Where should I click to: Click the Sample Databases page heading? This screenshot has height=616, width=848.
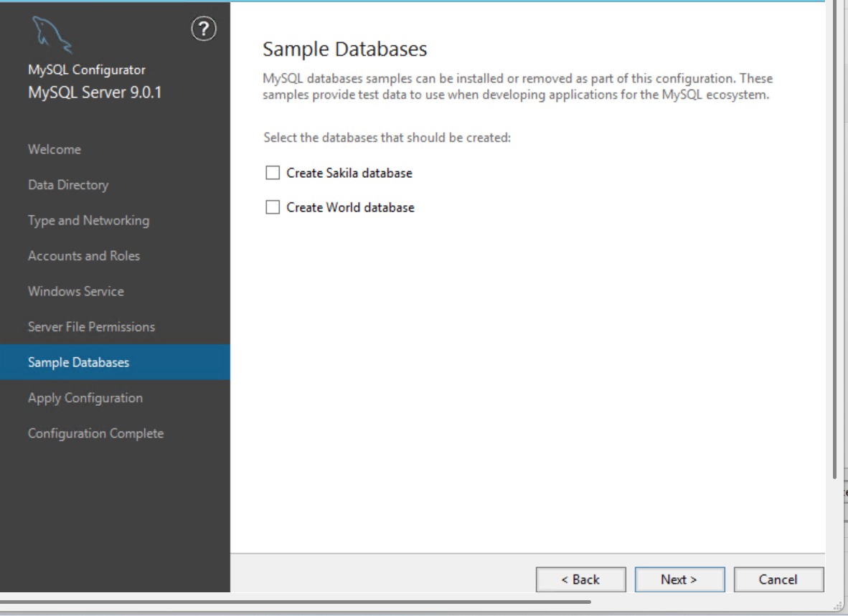345,49
